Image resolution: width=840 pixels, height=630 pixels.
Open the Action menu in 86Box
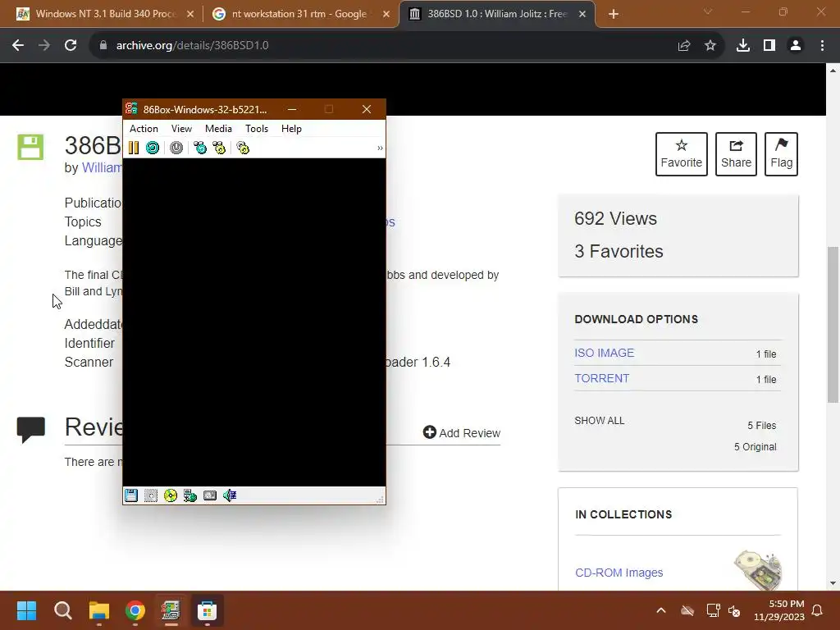144,129
